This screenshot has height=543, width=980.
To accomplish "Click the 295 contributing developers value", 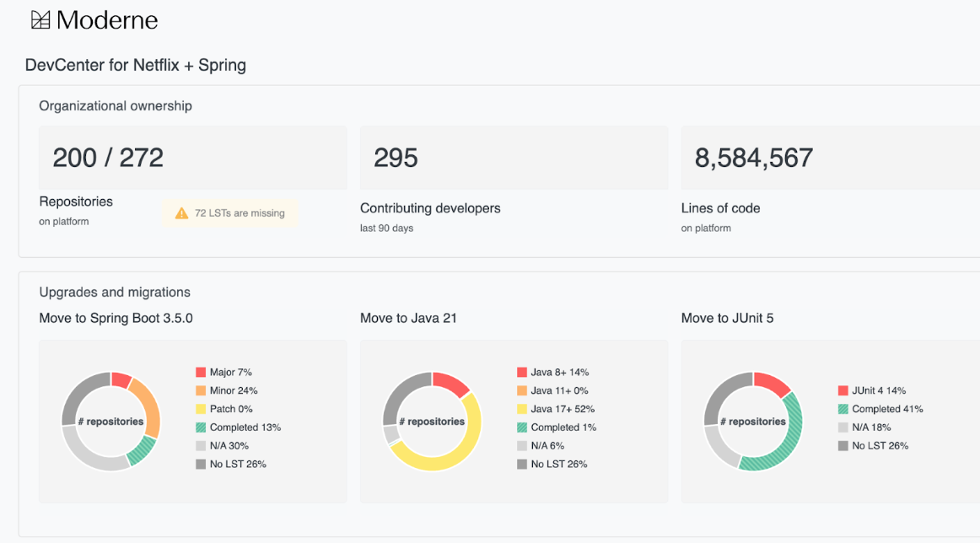I will [396, 158].
